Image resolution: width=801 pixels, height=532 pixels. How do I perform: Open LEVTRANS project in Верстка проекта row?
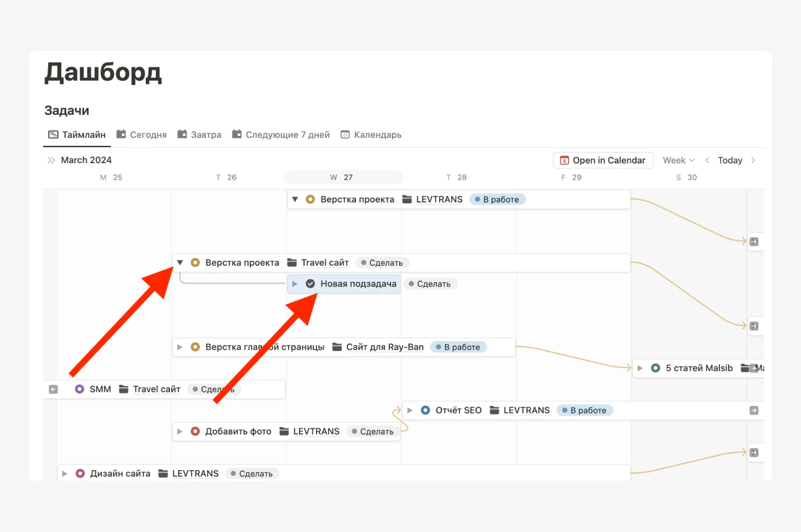point(439,200)
